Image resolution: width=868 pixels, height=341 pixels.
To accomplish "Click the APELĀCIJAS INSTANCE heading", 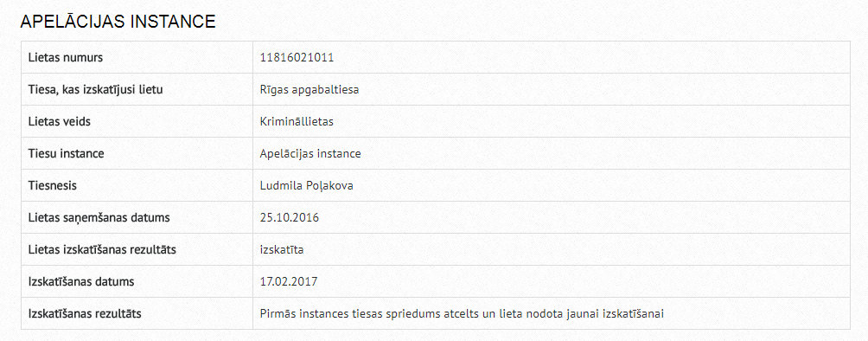I will (118, 22).
